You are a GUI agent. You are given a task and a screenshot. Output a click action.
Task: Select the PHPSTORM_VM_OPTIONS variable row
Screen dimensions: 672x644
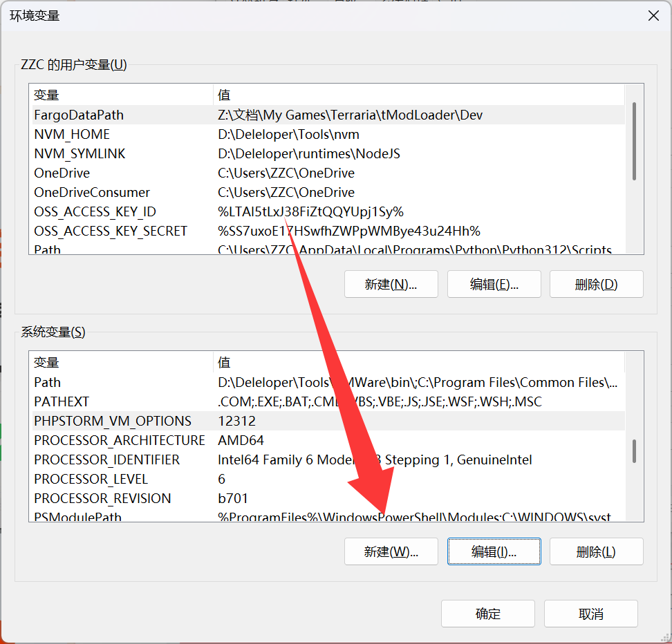tap(328, 421)
